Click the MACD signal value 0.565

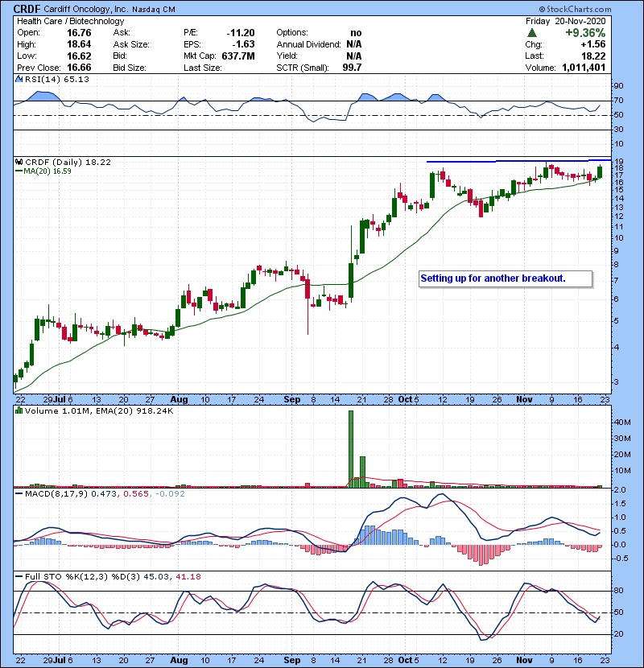tap(136, 494)
